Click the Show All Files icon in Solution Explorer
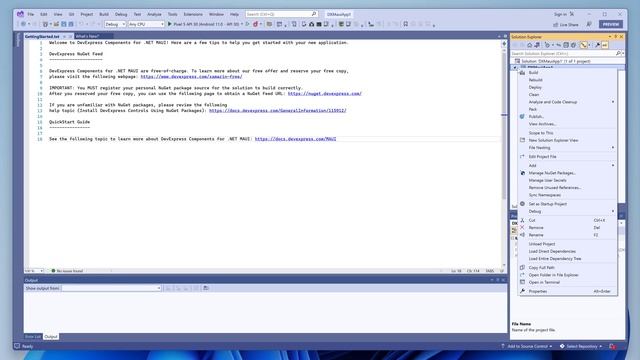This screenshot has height=360, width=640. 573,45
